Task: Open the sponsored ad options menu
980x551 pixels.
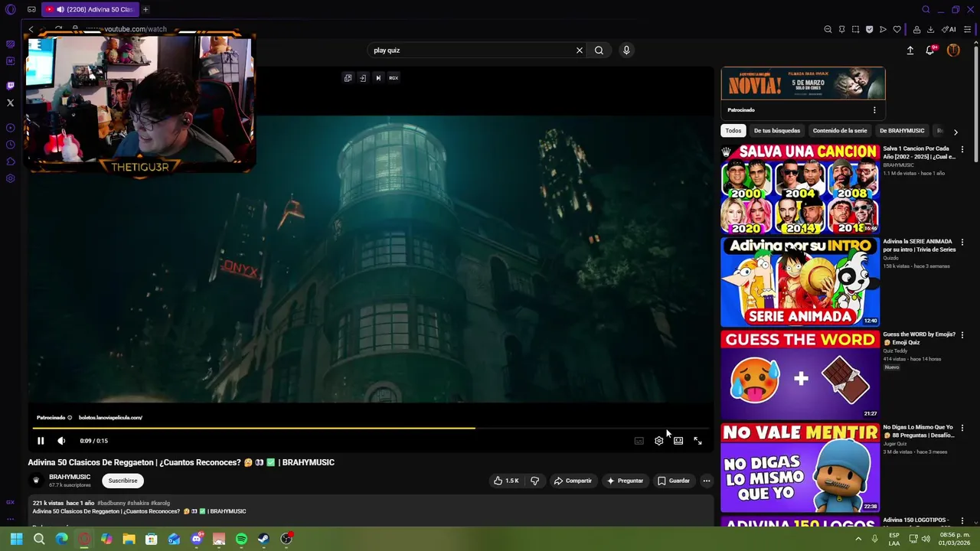Action: click(874, 110)
